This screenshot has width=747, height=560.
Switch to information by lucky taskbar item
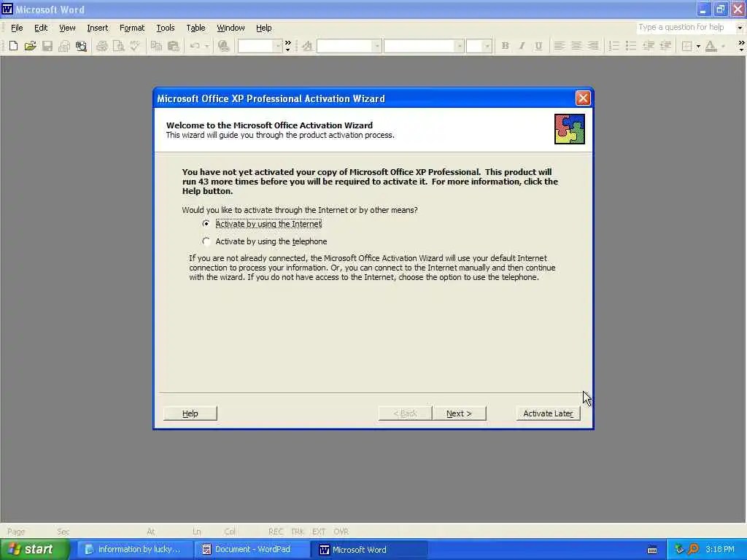[135, 550]
